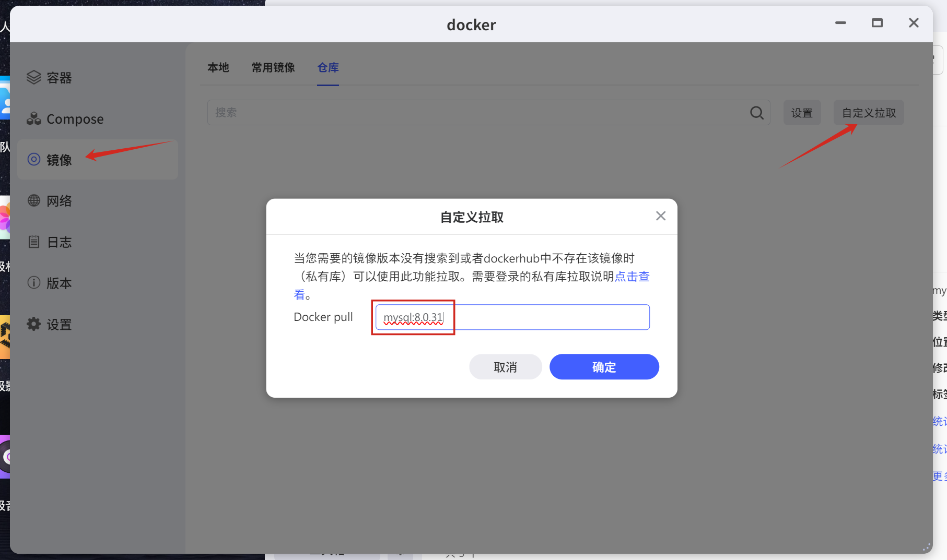
Task: Click the 版本 version info icon
Action: [34, 283]
